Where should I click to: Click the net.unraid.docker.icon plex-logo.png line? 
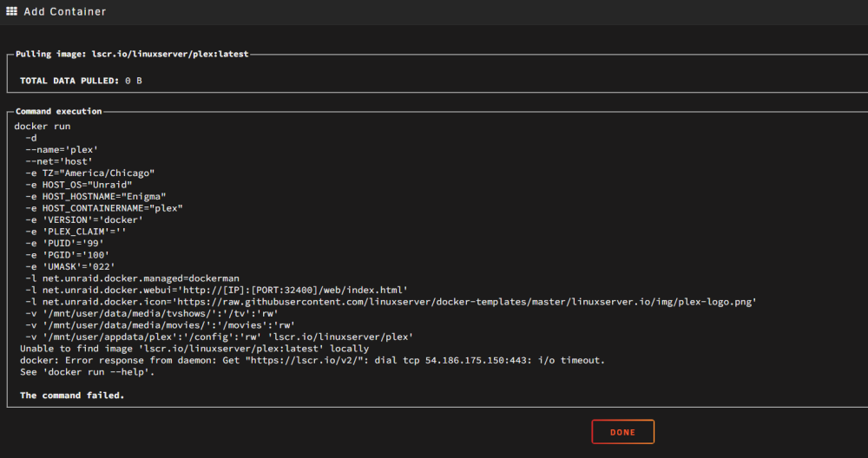(x=391, y=302)
